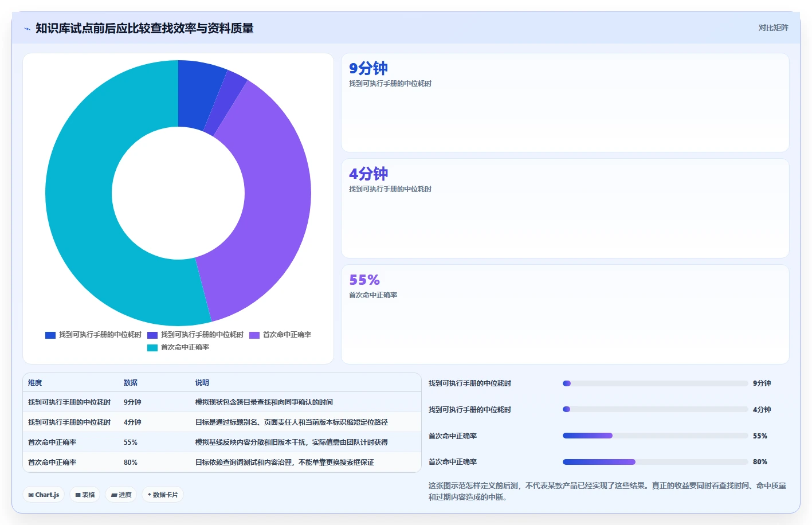Click the large 55% value in the third card
The width and height of the screenshot is (812, 525).
click(364, 280)
